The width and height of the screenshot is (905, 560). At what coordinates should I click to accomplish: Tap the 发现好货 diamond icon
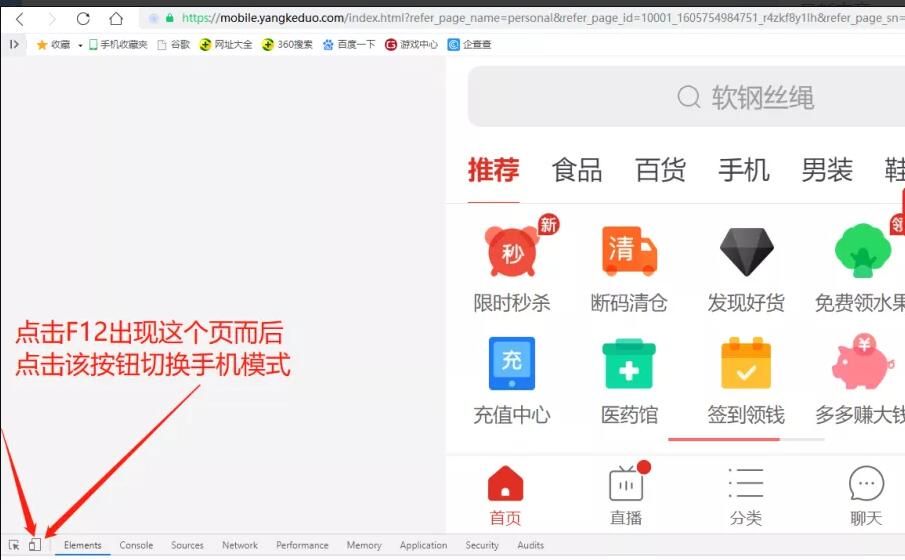[x=746, y=251]
